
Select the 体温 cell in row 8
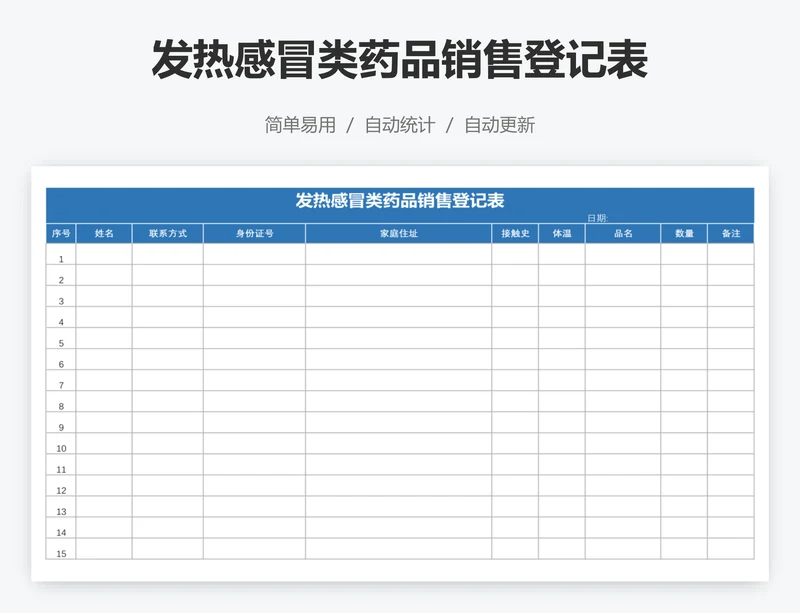click(x=562, y=401)
